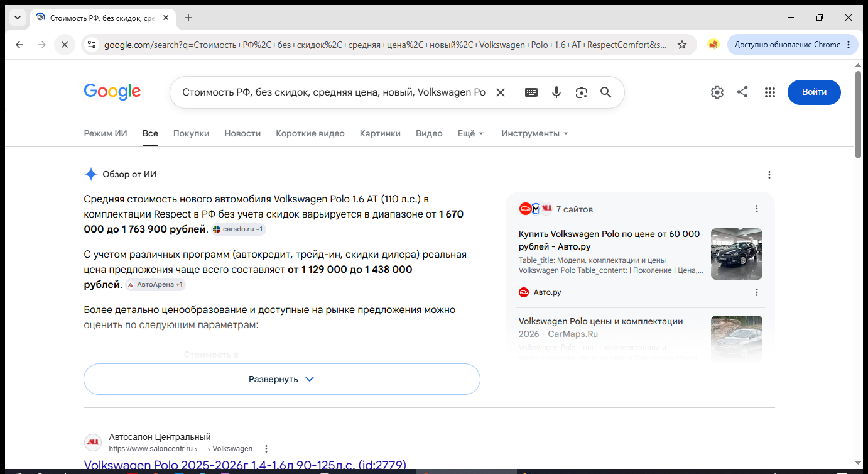Close the active Chrome tab

pyautogui.click(x=166, y=18)
